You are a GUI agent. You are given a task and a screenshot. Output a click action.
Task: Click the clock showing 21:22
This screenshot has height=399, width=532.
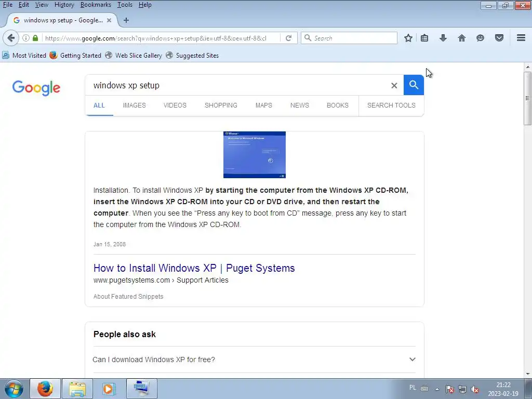[503, 385]
